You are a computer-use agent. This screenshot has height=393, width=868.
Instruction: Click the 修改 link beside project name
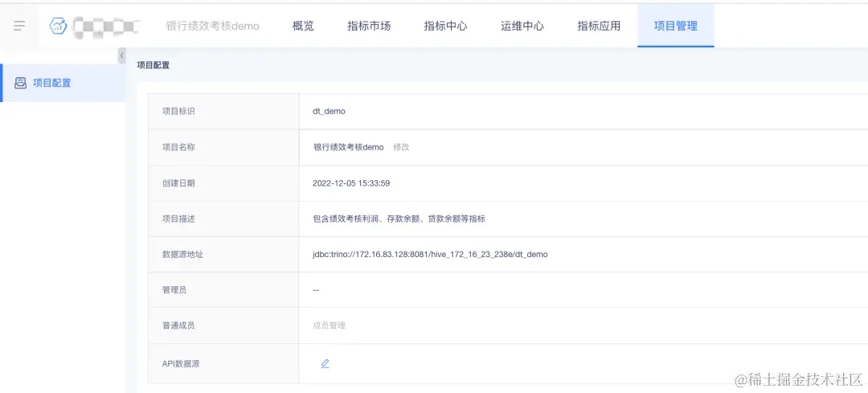tap(401, 147)
